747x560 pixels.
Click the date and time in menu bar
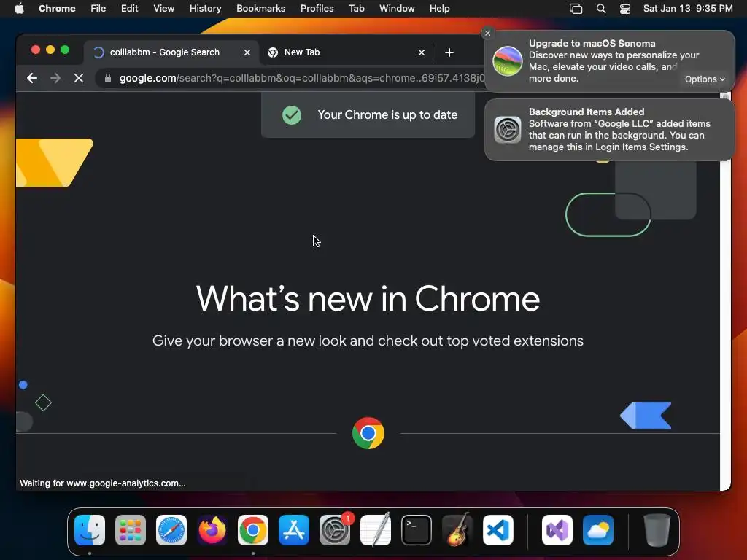[x=688, y=9]
